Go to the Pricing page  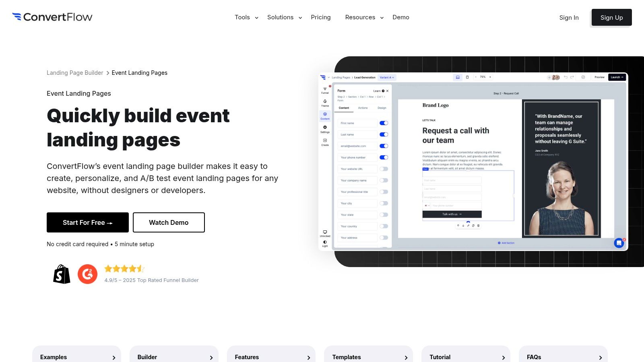(x=320, y=17)
